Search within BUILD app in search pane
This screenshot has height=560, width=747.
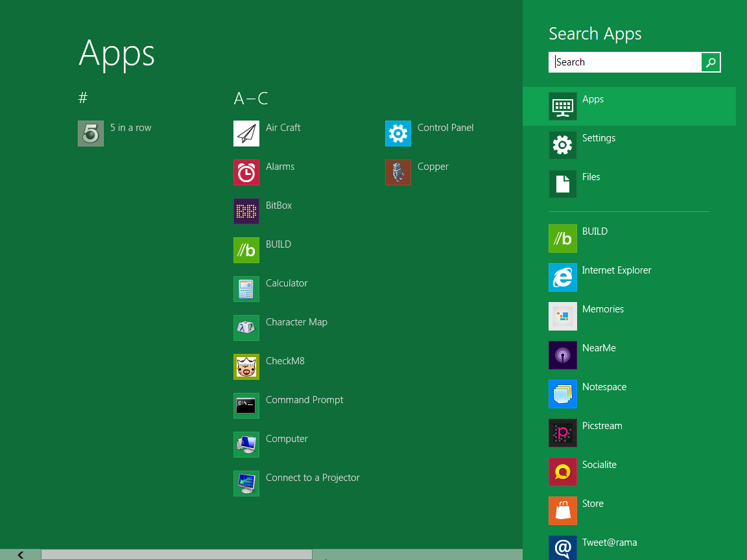563,239
